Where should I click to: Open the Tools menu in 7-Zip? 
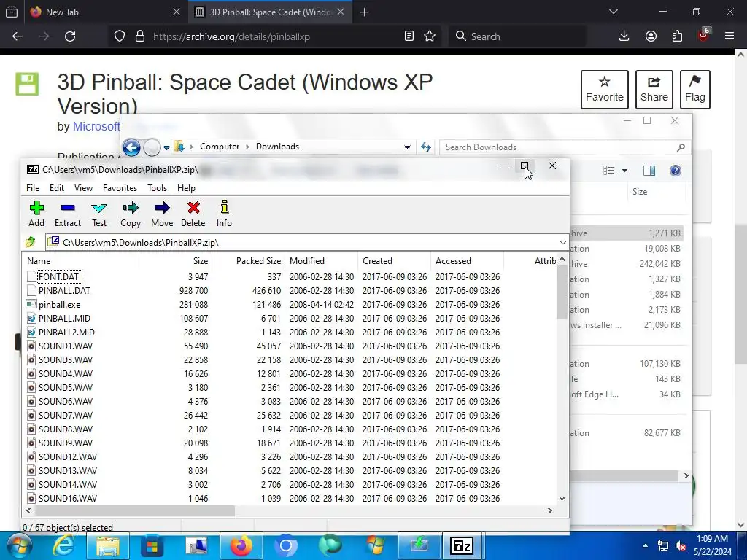coord(158,188)
